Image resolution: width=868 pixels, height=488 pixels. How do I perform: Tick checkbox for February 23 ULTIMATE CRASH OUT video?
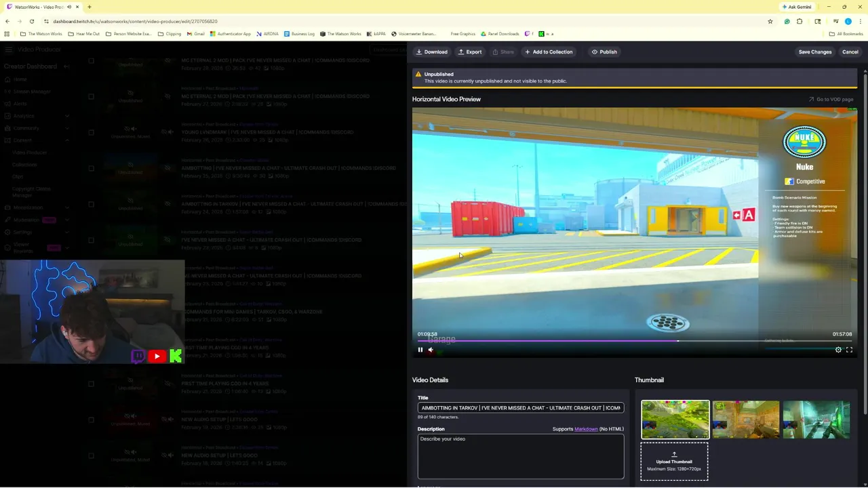coord(91,240)
